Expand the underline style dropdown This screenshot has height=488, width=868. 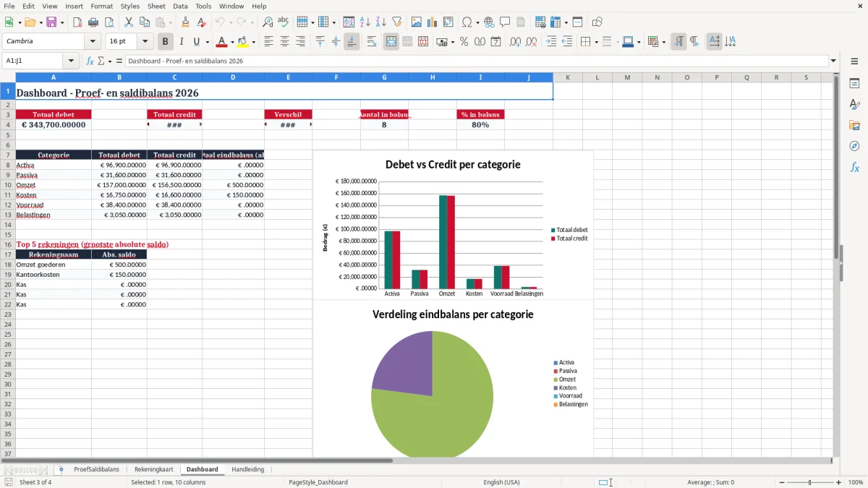[x=207, y=42]
